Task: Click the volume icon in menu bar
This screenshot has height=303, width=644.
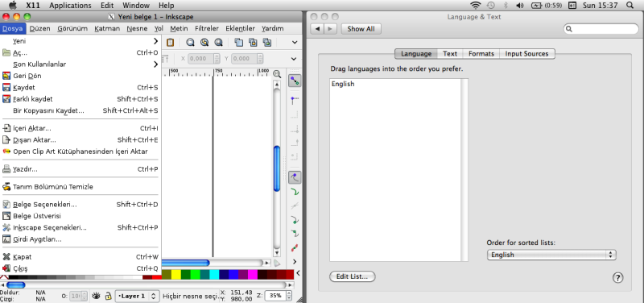Action: click(520, 6)
